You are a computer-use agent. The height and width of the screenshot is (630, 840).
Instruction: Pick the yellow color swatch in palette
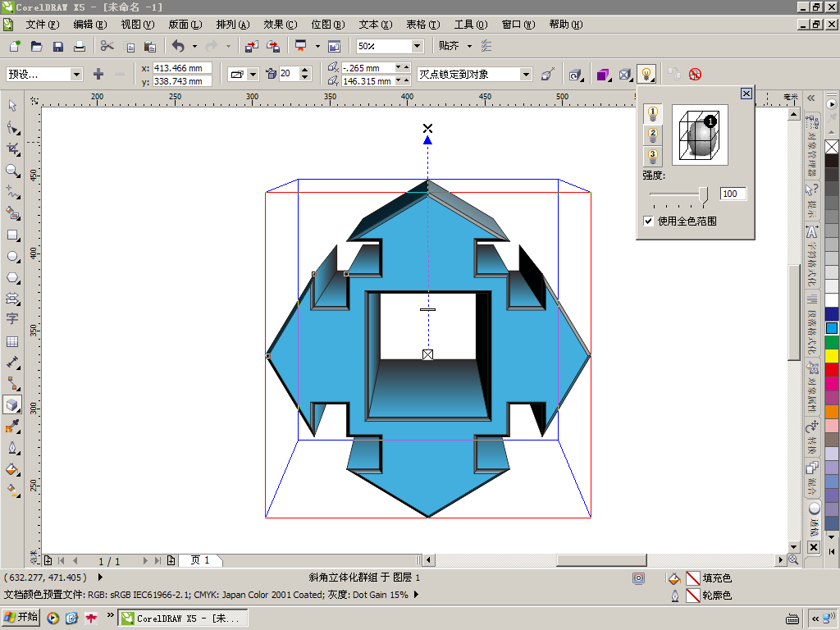(832, 356)
